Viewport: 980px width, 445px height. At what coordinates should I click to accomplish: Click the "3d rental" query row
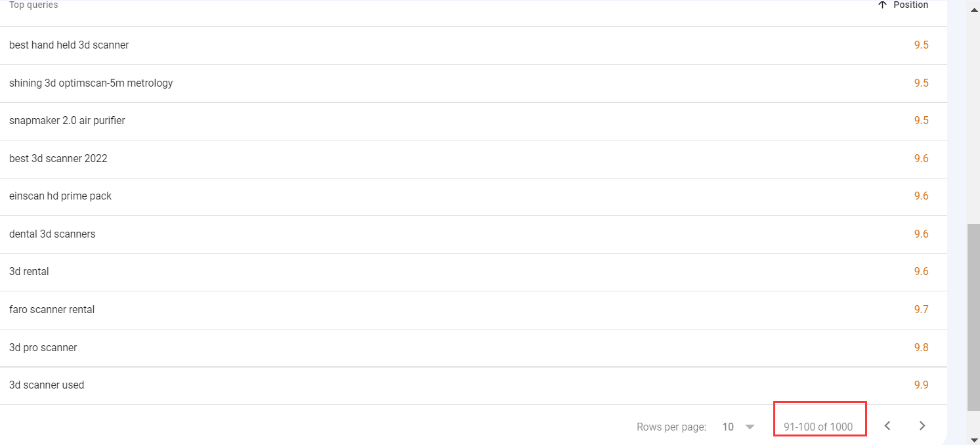tap(29, 272)
